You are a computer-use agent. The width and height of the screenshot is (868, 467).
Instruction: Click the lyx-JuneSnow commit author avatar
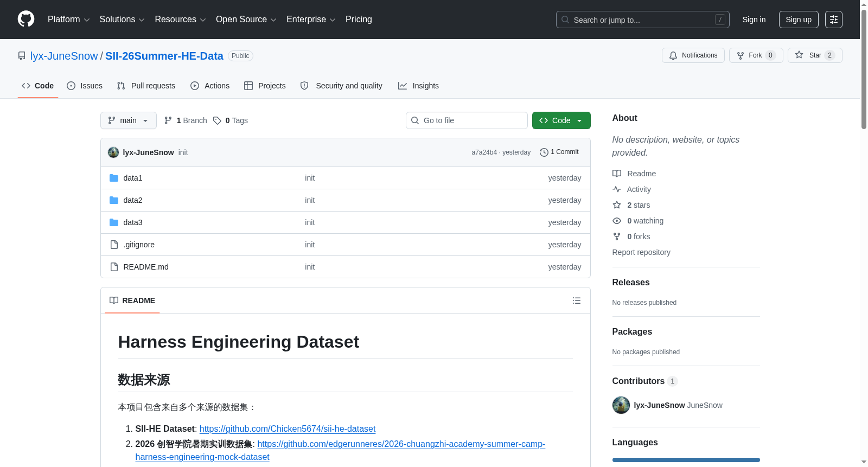(x=113, y=152)
